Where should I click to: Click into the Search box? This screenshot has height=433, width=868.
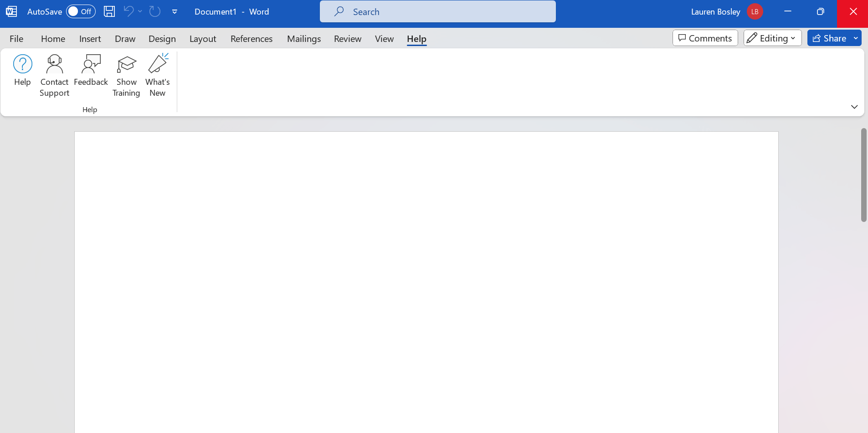(437, 11)
